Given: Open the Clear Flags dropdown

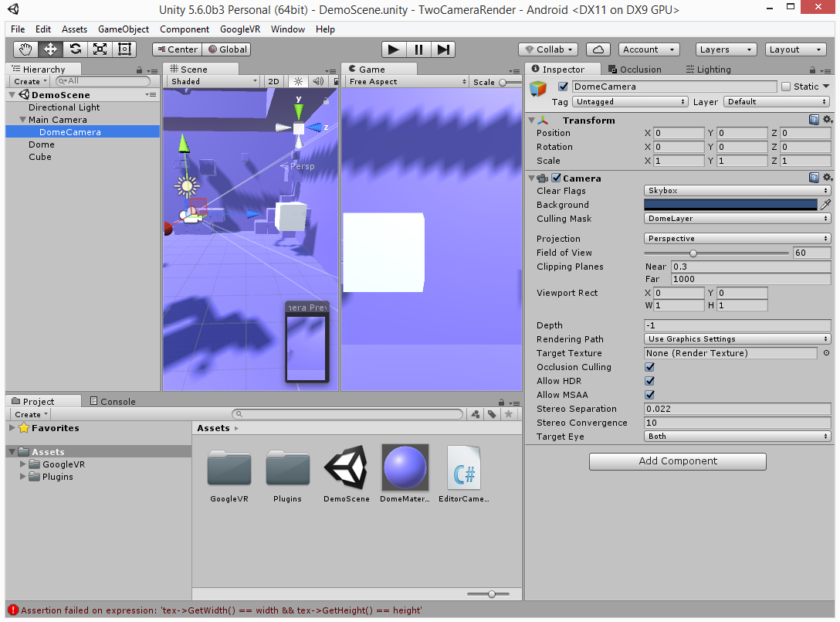Looking at the screenshot, I should pos(737,190).
